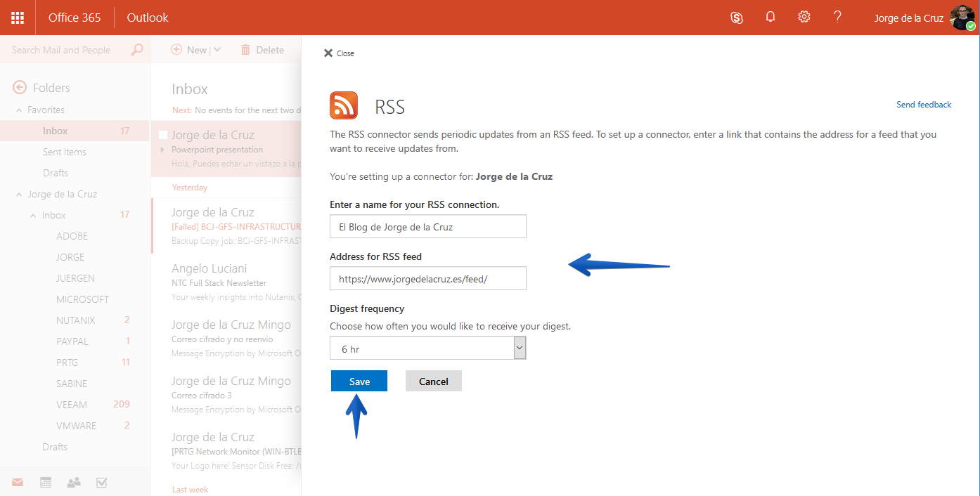Open Skype from the header bar
980x496 pixels.
pyautogui.click(x=737, y=18)
